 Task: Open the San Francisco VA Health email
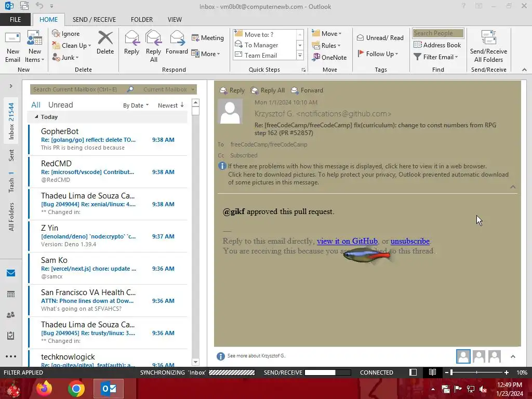(x=108, y=301)
